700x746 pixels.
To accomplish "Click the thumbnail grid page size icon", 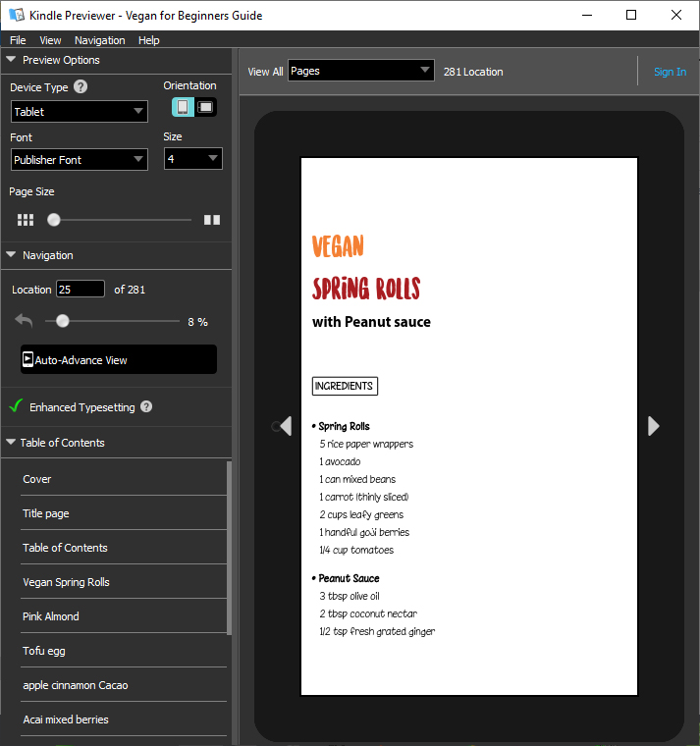I will 26,220.
